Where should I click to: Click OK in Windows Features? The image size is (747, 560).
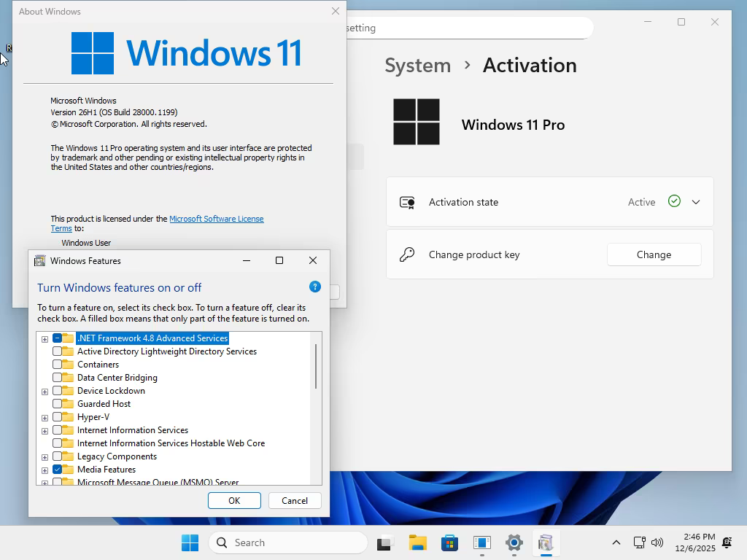[x=234, y=500]
